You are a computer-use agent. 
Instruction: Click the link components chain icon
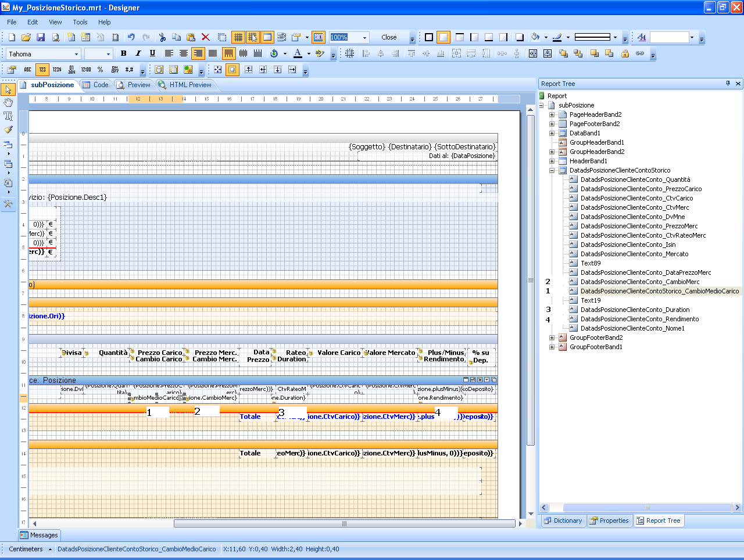tap(639, 53)
